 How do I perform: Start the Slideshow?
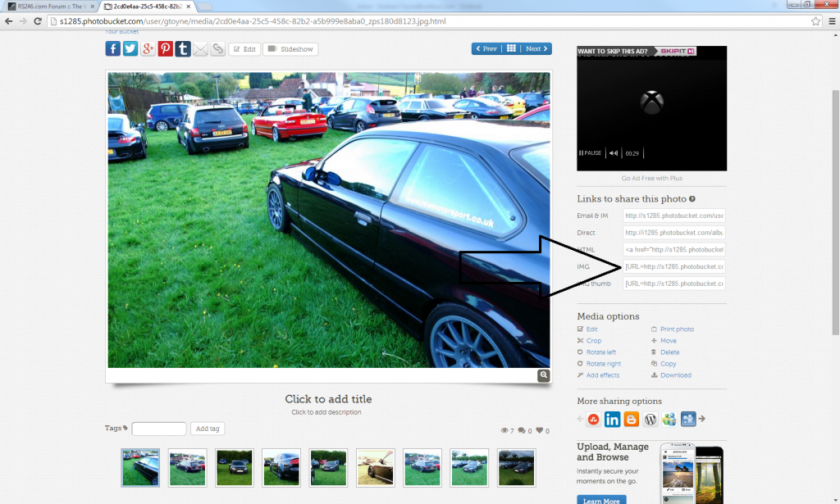[x=290, y=49]
